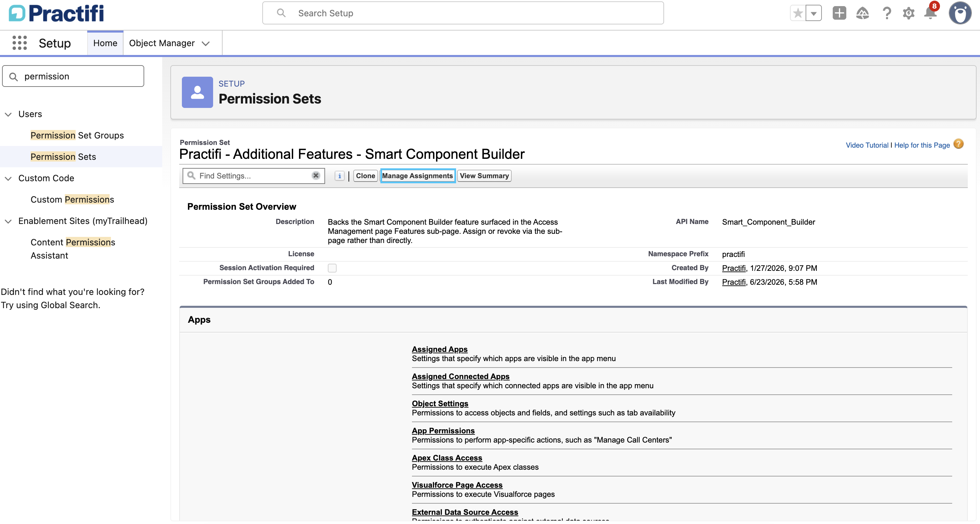Collapse the Users section
Image resolution: width=980 pixels, height=524 pixels.
click(x=8, y=114)
